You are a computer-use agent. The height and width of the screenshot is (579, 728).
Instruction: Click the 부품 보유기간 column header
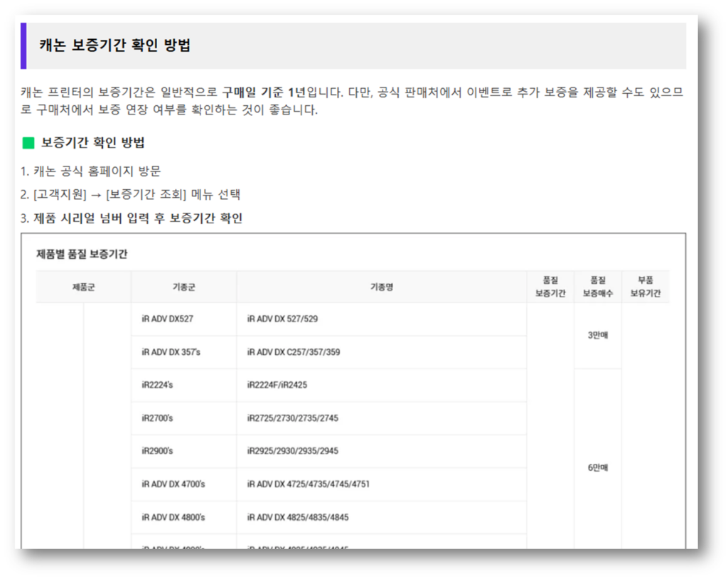[646, 287]
